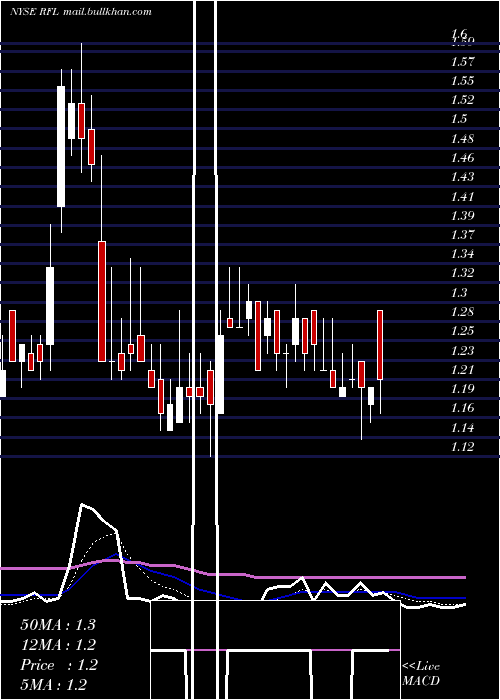Viewport: 500px width, 700px height.
Task: Select the 1.34 price level label
Action: click(462, 254)
